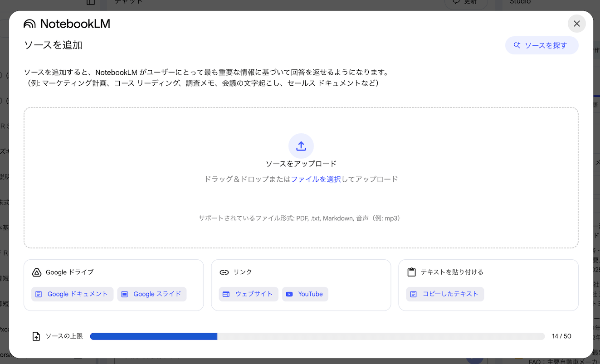This screenshot has width=600, height=364.
Task: Click the ソースの上限 label
Action: point(64,336)
